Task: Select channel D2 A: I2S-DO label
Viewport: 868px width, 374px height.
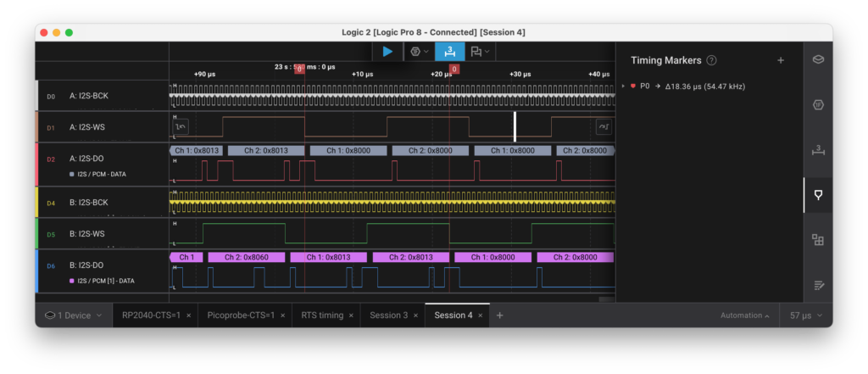Action: 87,159
